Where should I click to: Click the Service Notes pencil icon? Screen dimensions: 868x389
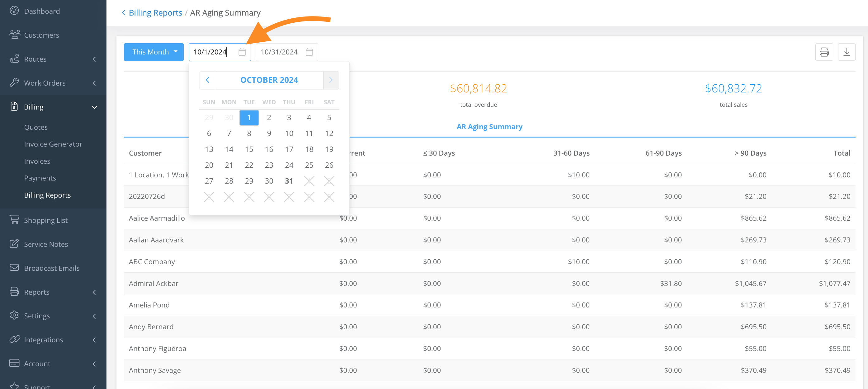click(x=14, y=243)
